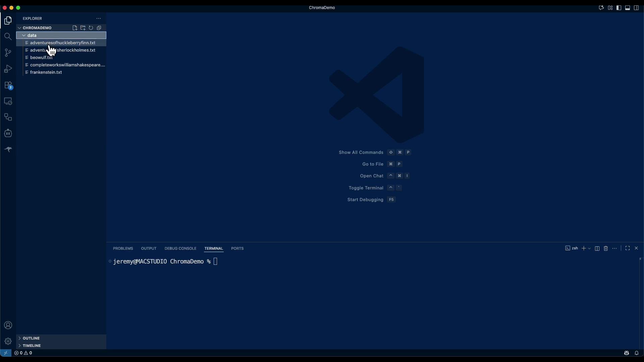This screenshot has width=644, height=362.
Task: Open the terminal launch profile dropdown
Action: click(x=589, y=248)
